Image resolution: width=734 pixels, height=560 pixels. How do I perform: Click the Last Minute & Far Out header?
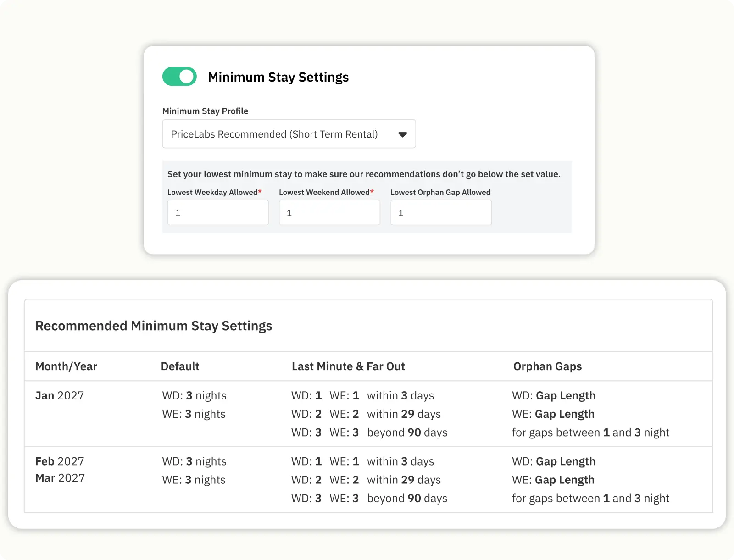(348, 366)
